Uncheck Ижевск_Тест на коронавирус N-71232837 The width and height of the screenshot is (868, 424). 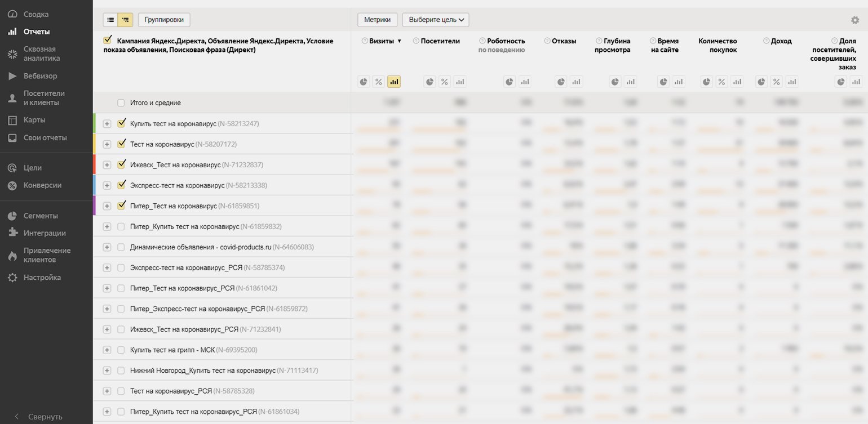coord(121,164)
